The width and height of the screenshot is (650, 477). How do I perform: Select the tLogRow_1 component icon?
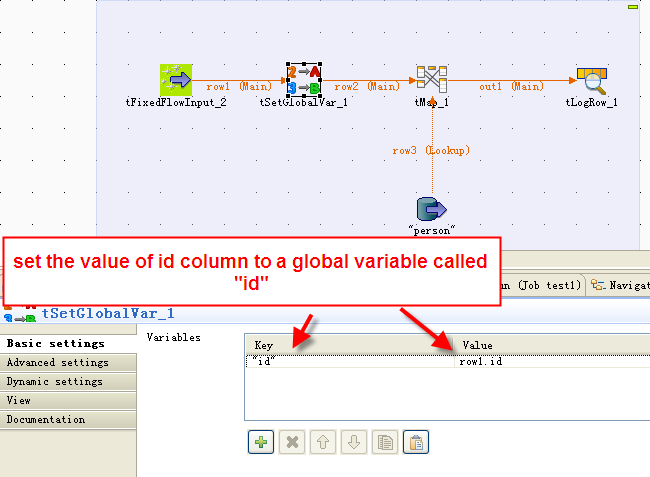592,81
